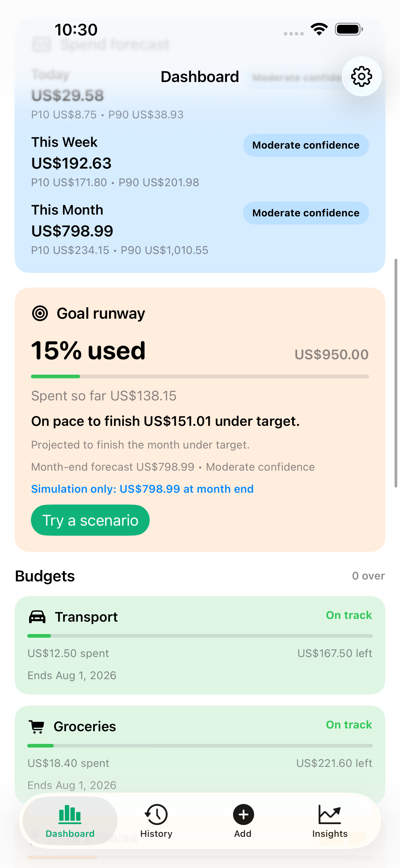Tap the Transport car icon

[x=37, y=617]
